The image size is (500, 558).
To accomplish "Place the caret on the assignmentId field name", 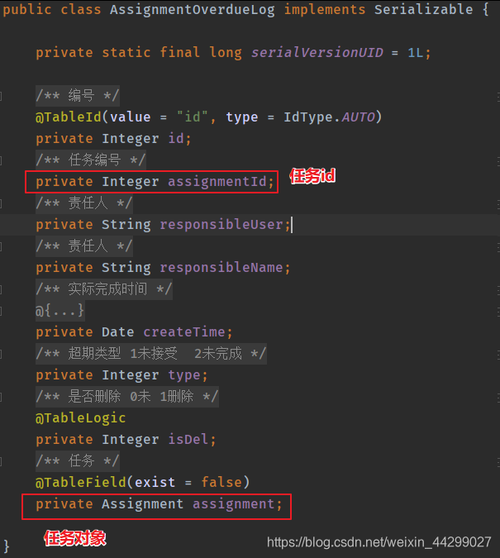I will (x=217, y=182).
